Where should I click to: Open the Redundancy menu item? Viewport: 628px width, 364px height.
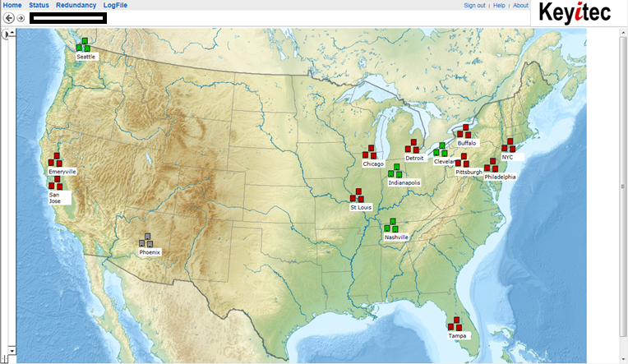[76, 5]
